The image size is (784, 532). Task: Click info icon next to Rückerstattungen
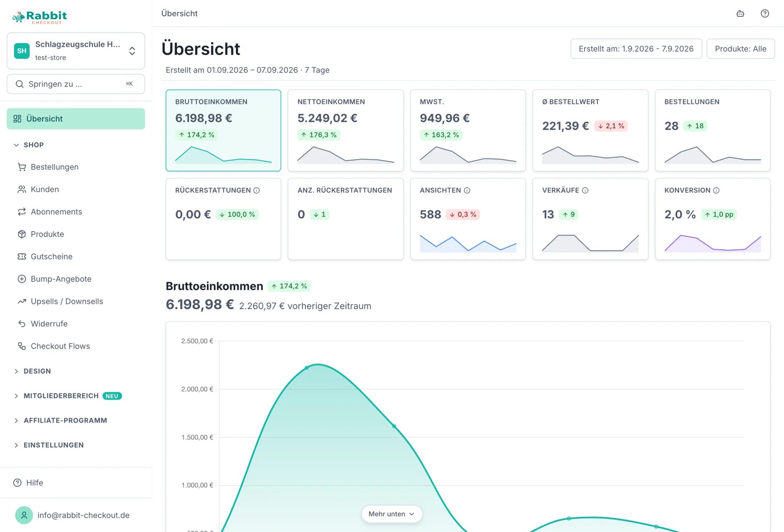tap(257, 191)
